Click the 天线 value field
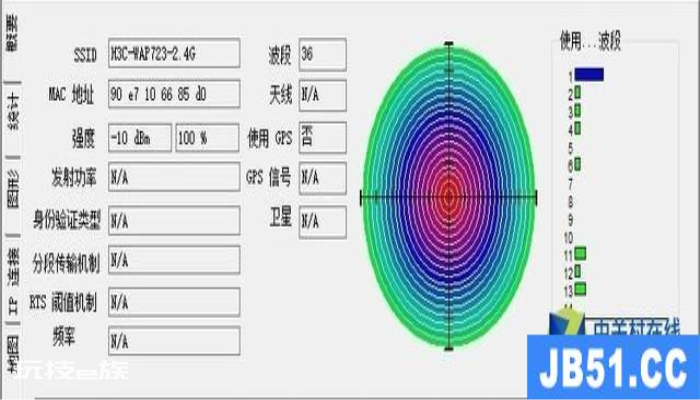Image resolution: width=700 pixels, height=400 pixels. (x=323, y=95)
